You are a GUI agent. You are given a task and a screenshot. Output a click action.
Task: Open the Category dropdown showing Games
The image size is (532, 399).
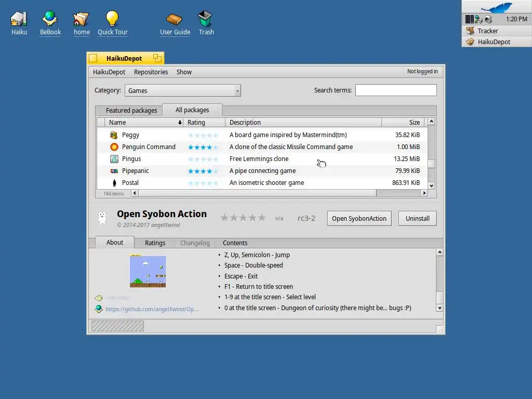coord(182,90)
